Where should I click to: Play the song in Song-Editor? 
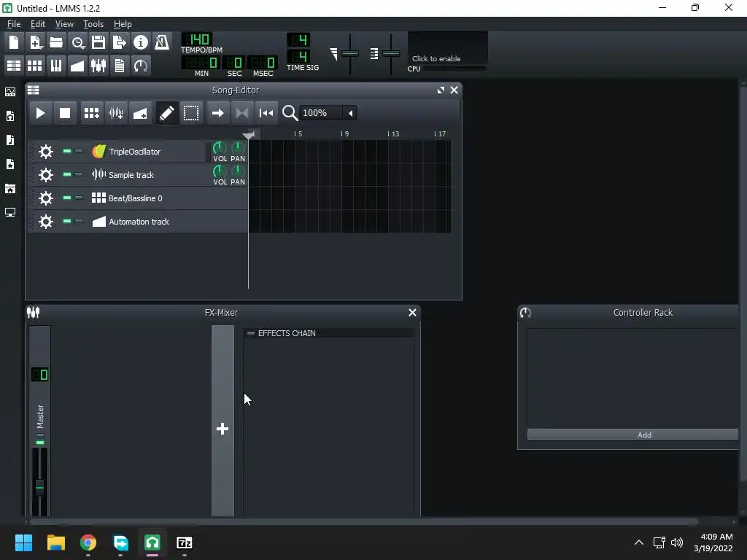41,113
